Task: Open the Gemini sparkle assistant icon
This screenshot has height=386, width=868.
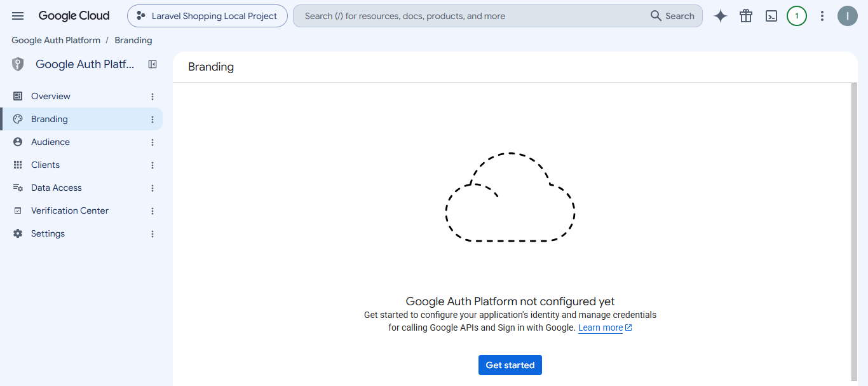Action: coord(721,16)
